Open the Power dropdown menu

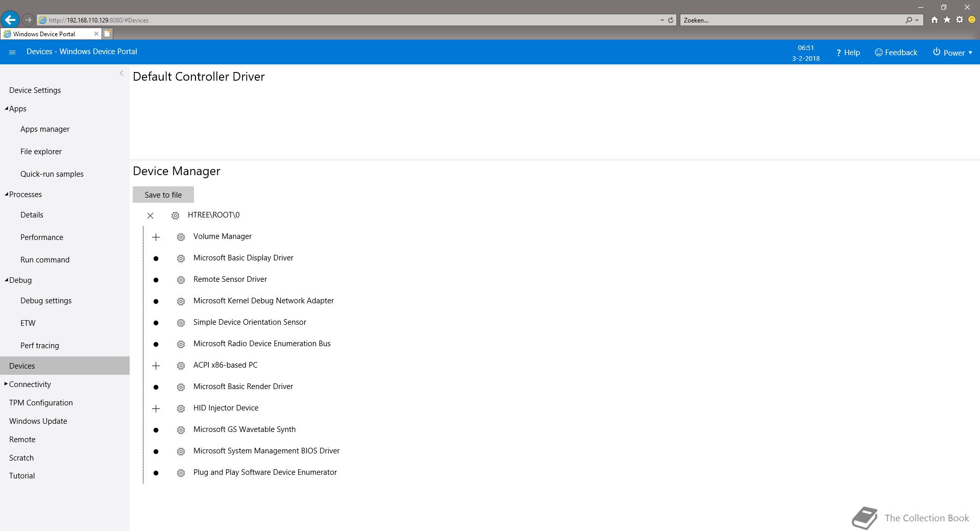(952, 53)
